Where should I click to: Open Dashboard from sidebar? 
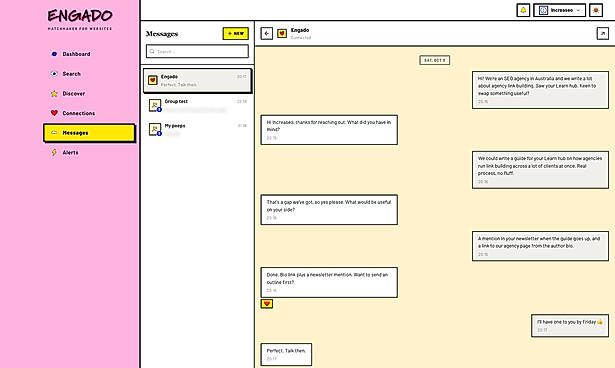tap(76, 54)
